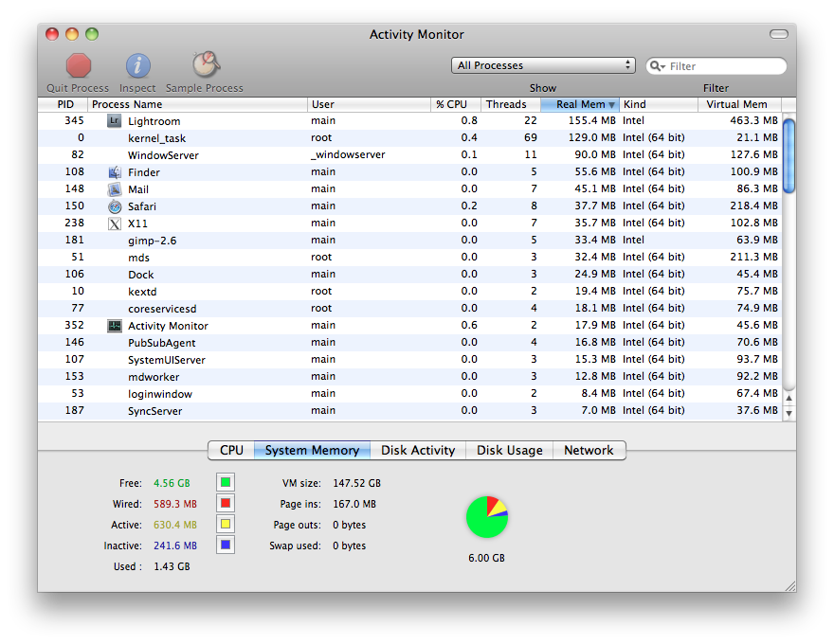Select the mdworker process row
834x644 pixels.
(410, 376)
